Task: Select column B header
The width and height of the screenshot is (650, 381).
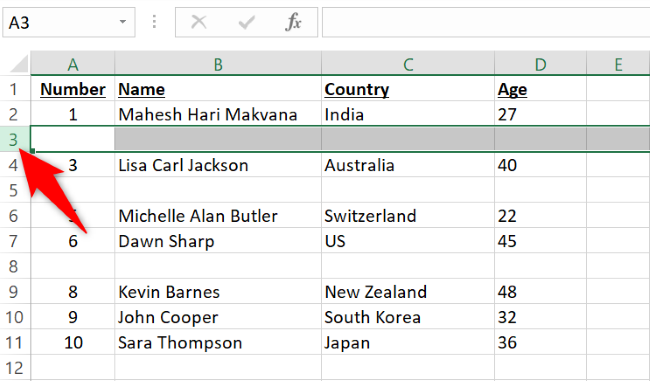Action: tap(218, 64)
